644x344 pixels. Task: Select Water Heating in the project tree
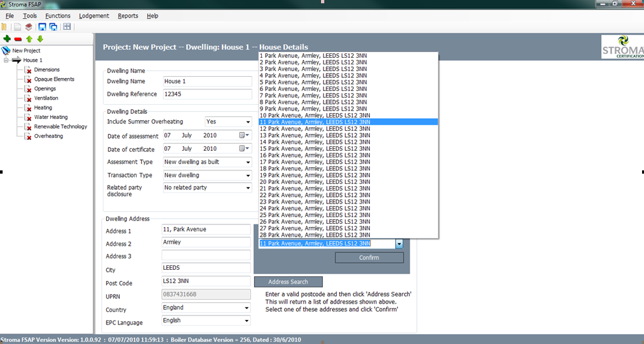51,117
